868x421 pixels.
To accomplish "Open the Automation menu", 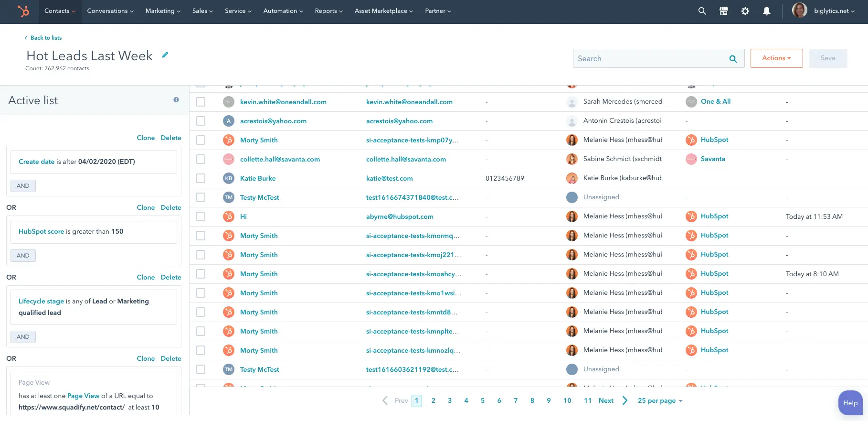I will [x=283, y=11].
